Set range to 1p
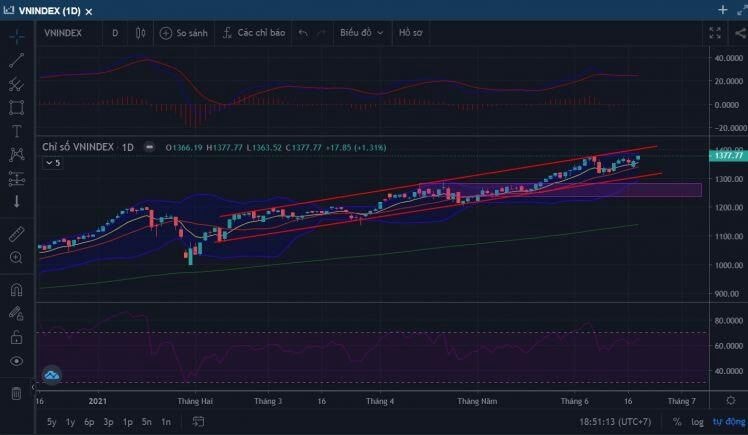748x435 pixels. (127, 422)
